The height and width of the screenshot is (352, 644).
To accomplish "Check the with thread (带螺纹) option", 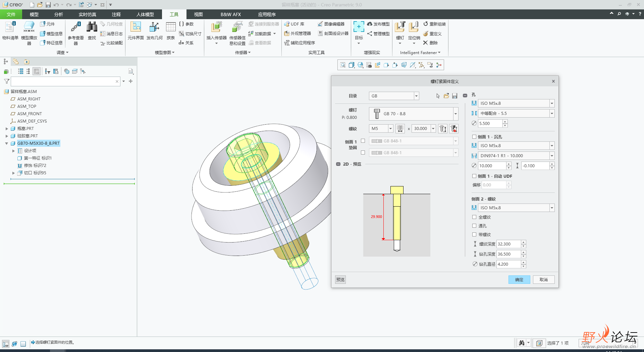I will pos(474,234).
